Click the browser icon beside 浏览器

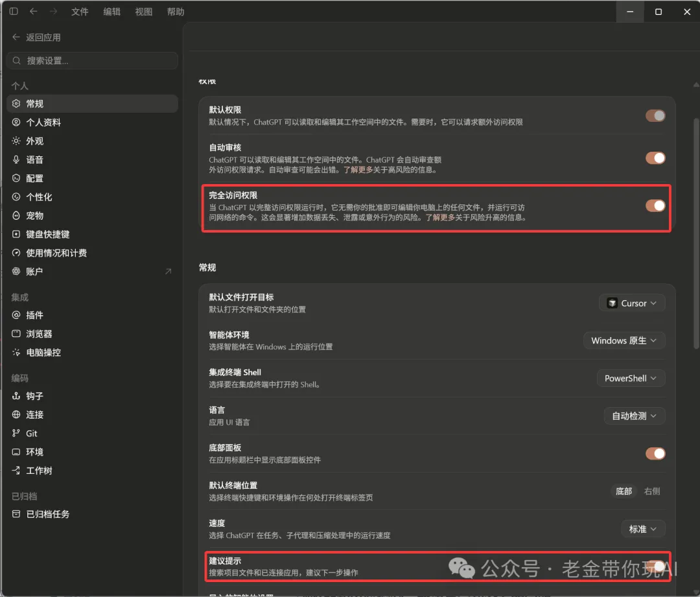pos(16,334)
